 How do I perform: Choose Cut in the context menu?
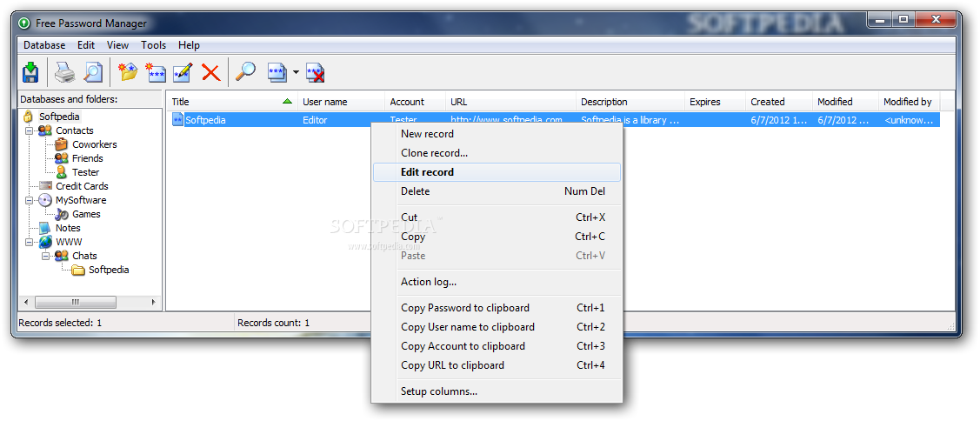[497, 217]
